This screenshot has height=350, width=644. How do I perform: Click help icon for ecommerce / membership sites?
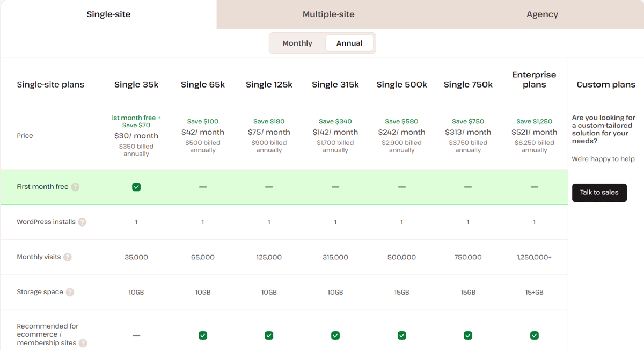pos(83,343)
